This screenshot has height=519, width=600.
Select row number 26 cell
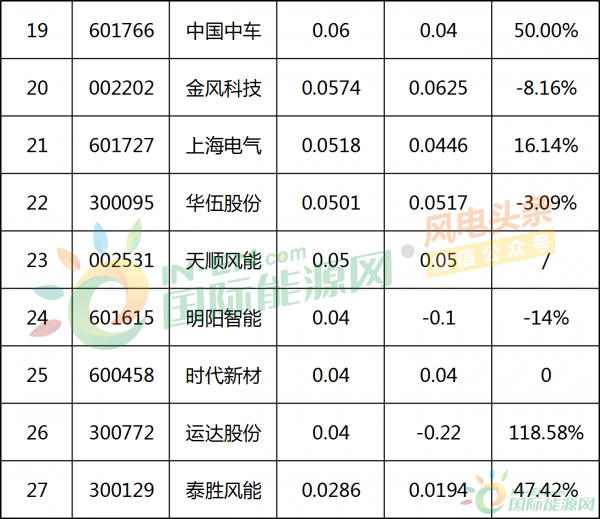coord(37,432)
